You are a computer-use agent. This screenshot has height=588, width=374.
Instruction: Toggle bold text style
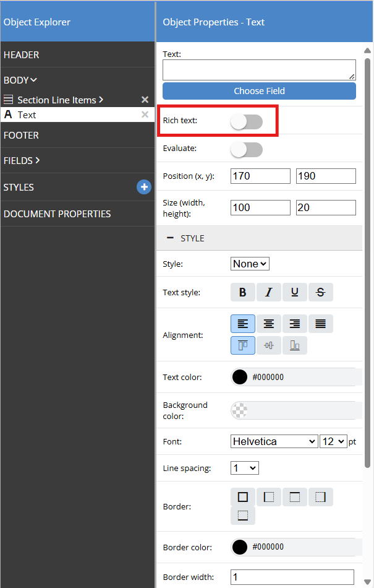click(243, 292)
